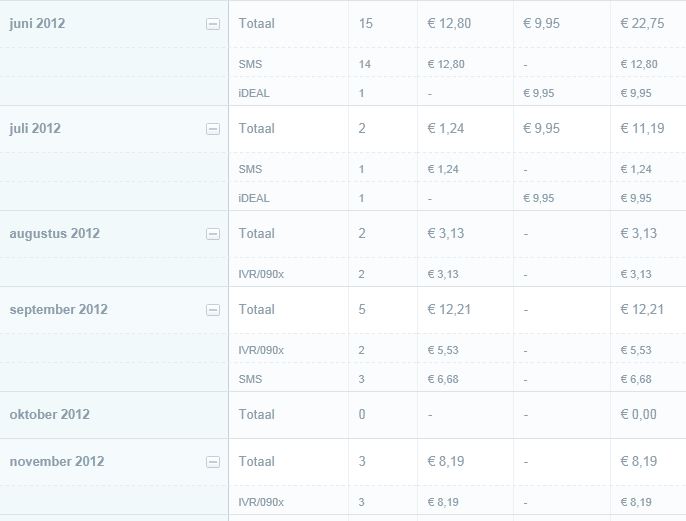Click the iDEAL entry under juni 2012
686x521 pixels.
point(254,93)
